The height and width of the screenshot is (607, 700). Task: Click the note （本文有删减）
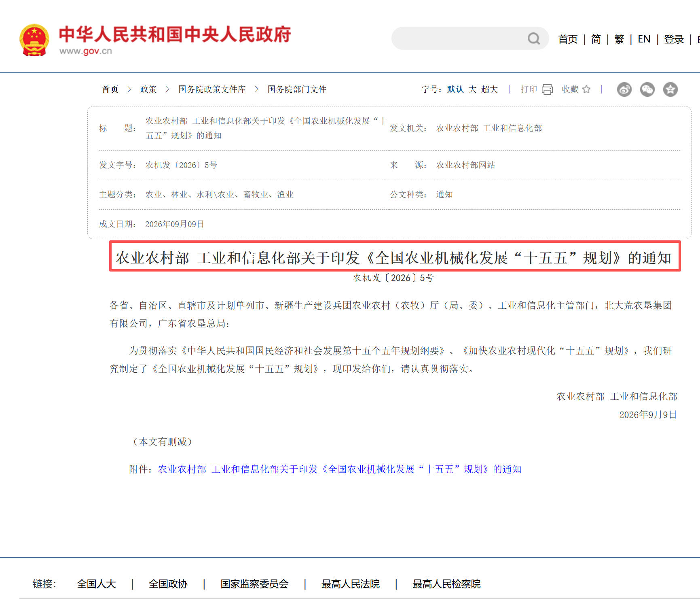(163, 442)
